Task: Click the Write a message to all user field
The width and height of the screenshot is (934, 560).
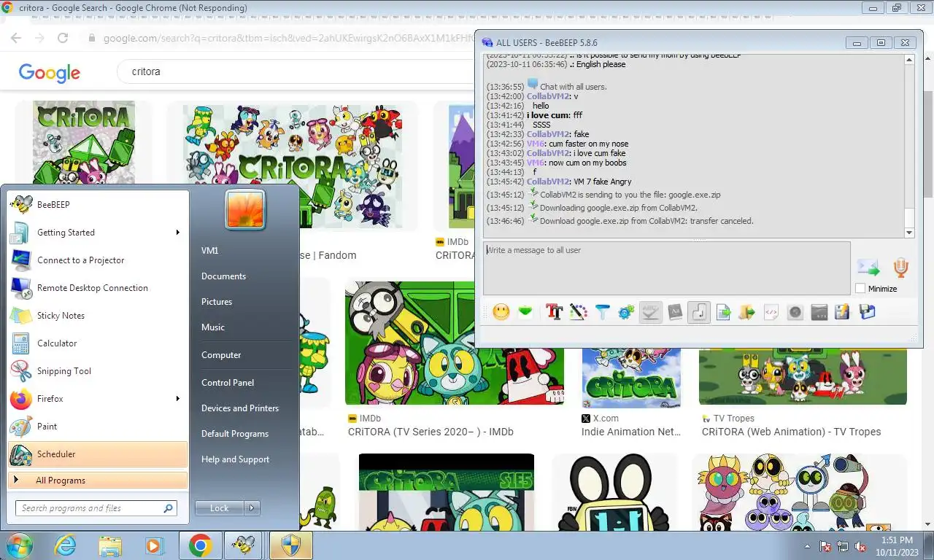Action: tap(667, 268)
